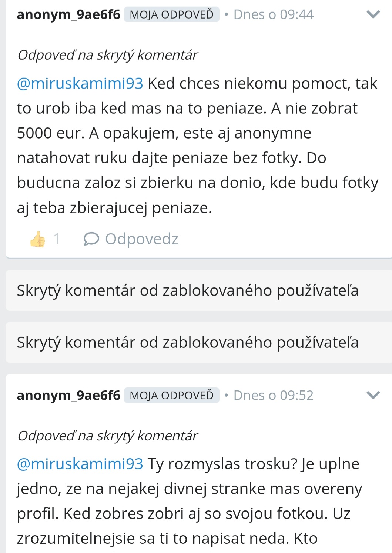Image resolution: width=392 pixels, height=553 pixels.
Task: Click the speech bubble reply icon
Action: tap(91, 239)
